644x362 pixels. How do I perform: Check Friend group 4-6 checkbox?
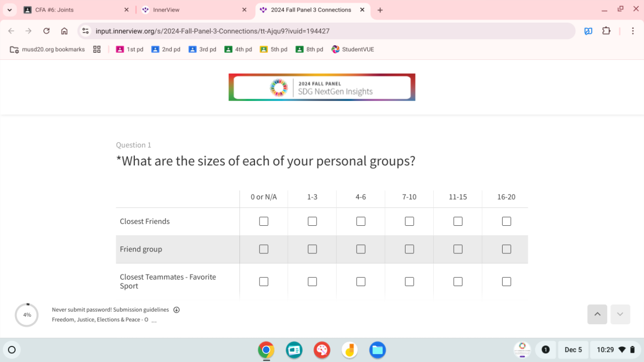[361, 249]
